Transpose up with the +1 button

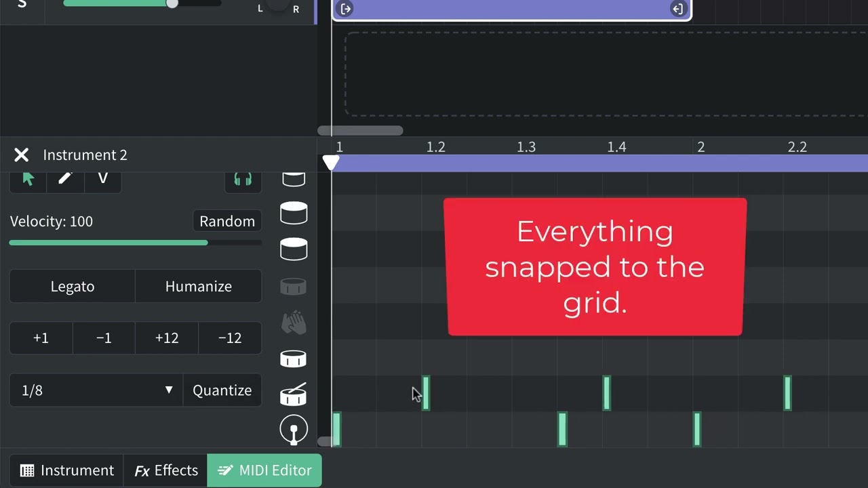coord(41,338)
